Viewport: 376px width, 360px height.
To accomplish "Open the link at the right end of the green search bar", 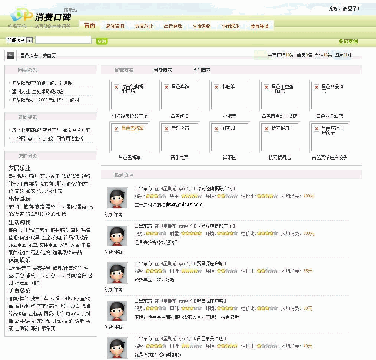I will coord(348,41).
